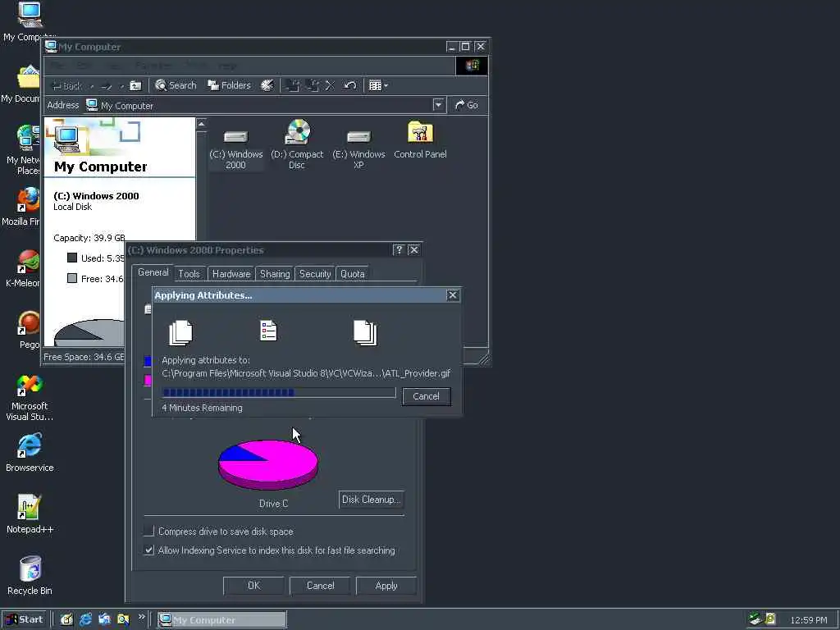Click the scroll up arrow in the left pane
Viewport: 840px width, 630px height.
(x=202, y=125)
